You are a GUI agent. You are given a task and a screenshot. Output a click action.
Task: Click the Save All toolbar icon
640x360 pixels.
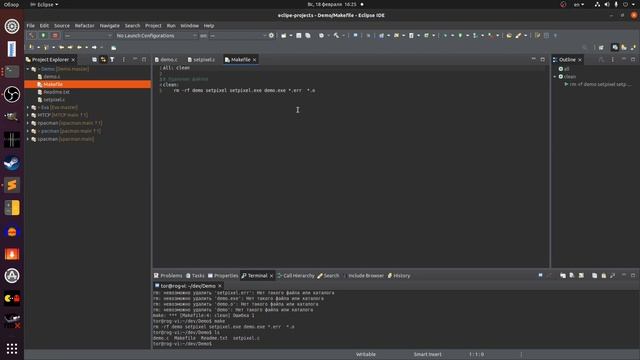coord(308,36)
